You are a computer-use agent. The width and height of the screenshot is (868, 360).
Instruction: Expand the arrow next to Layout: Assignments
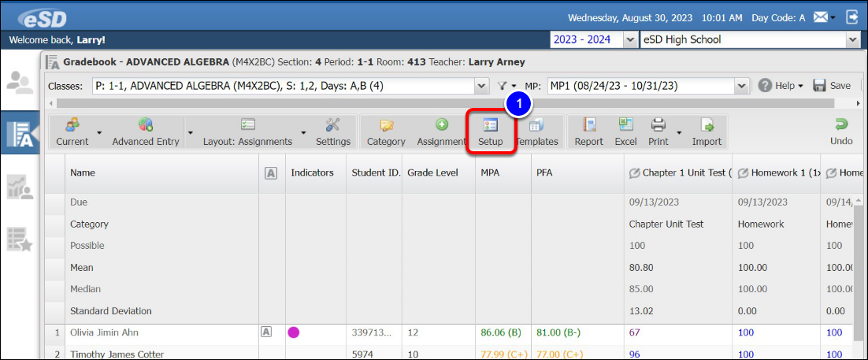(302, 132)
